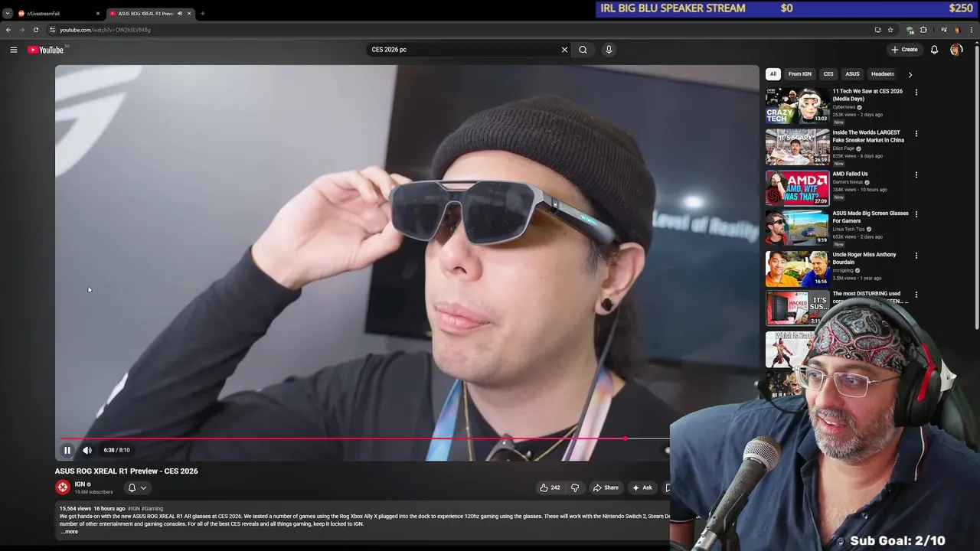Mute the video with the speaker icon
This screenshot has height=551, width=980.
click(87, 450)
